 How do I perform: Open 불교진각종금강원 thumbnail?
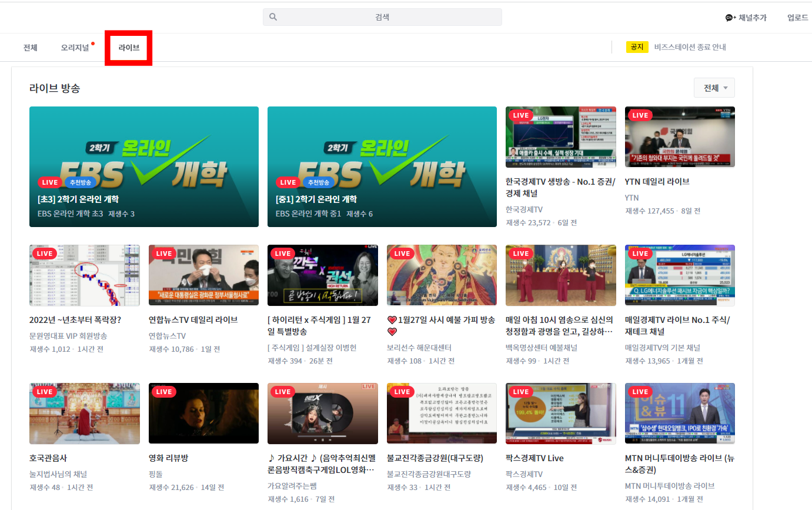[442, 414]
